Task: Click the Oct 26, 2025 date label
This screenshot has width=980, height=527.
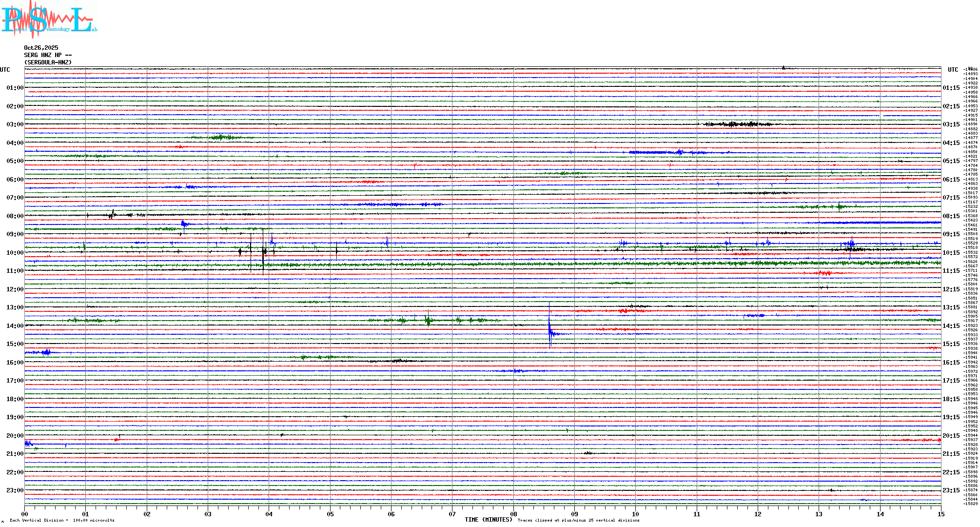Action: (x=41, y=48)
